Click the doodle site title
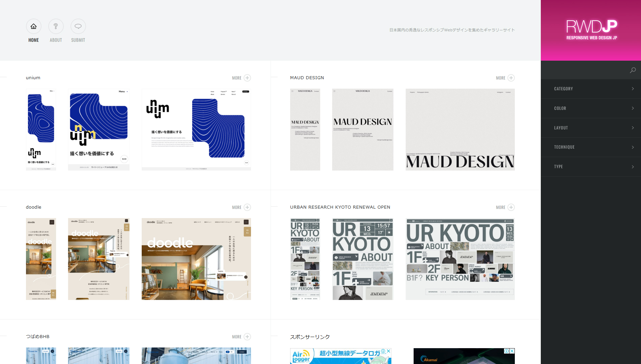The height and width of the screenshot is (364, 641). 34,207
